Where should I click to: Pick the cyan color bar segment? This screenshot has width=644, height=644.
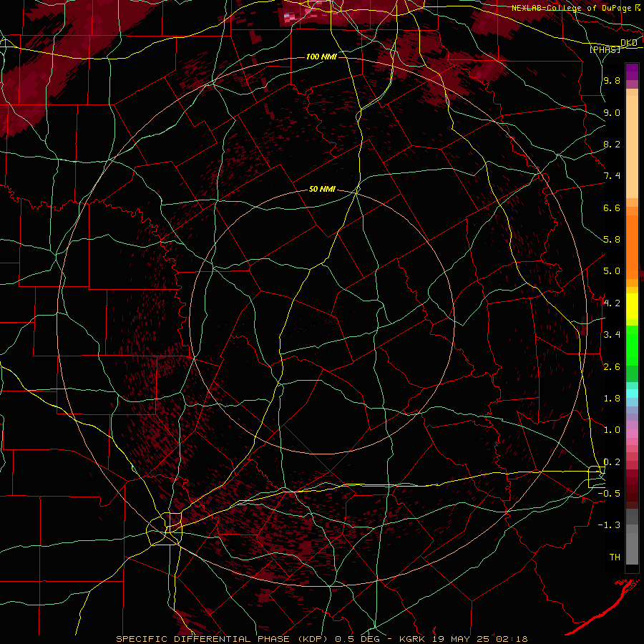(632, 394)
